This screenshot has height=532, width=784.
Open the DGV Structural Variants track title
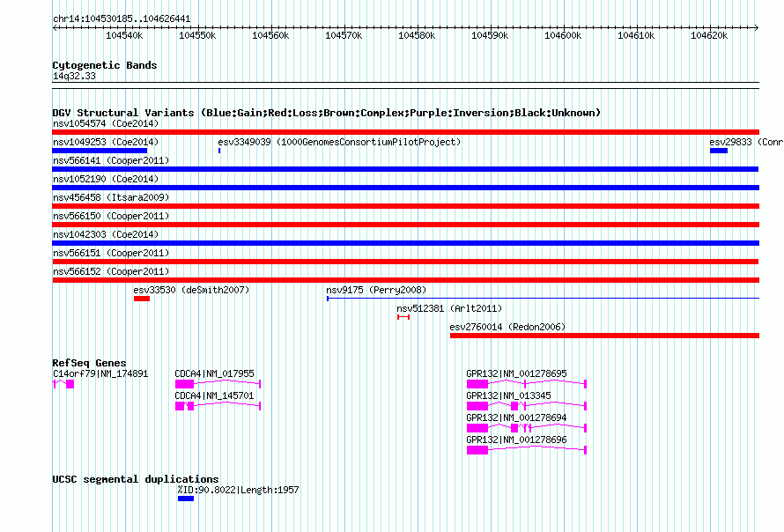pyautogui.click(x=327, y=113)
